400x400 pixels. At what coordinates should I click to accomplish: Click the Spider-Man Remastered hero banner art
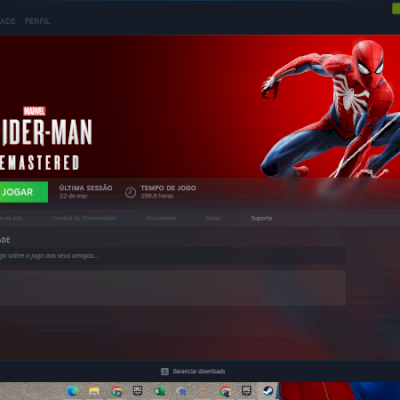pos(200,107)
